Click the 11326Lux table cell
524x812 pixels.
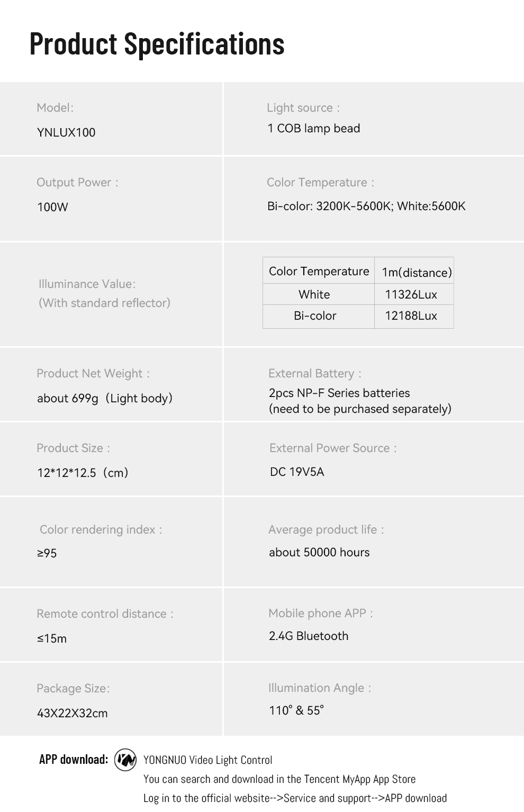tap(411, 295)
